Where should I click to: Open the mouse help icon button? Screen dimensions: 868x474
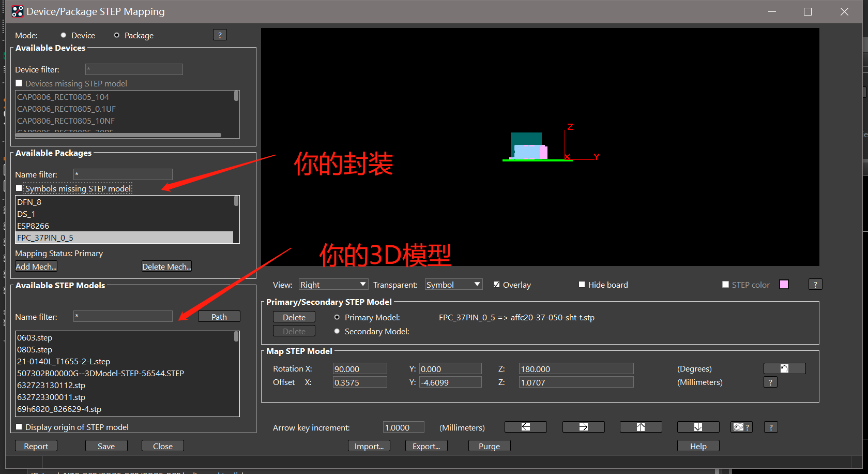741,427
